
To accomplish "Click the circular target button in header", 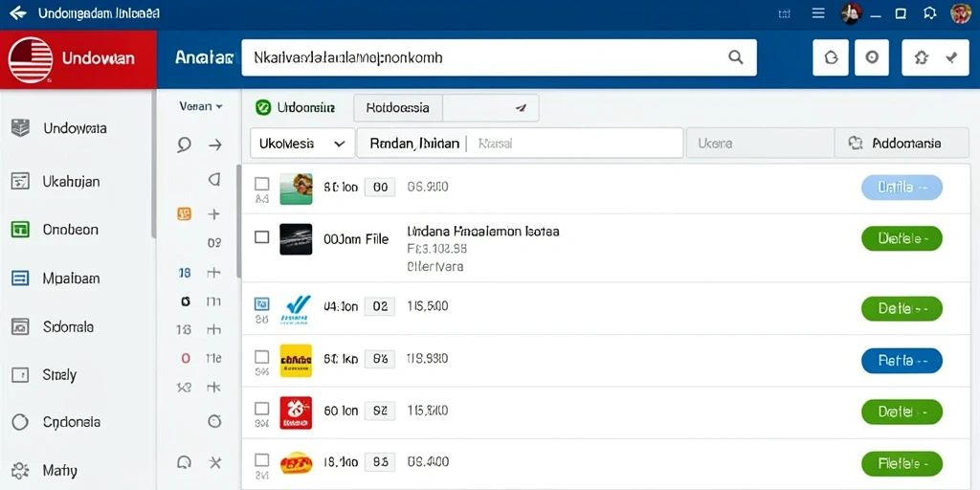I will (871, 57).
